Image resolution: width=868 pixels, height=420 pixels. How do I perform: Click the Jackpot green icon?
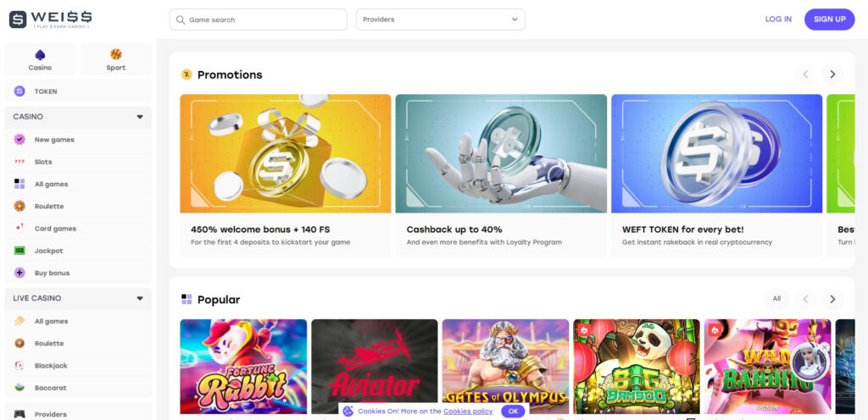click(19, 251)
